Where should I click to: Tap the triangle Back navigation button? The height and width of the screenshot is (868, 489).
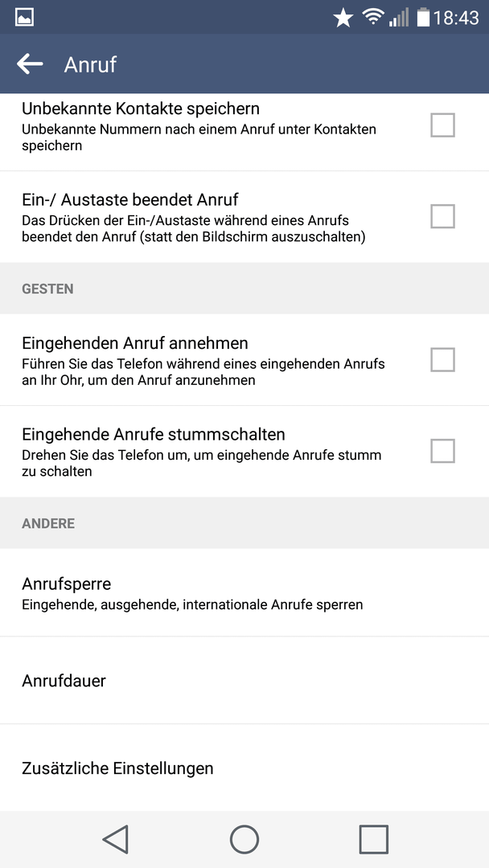click(x=116, y=839)
